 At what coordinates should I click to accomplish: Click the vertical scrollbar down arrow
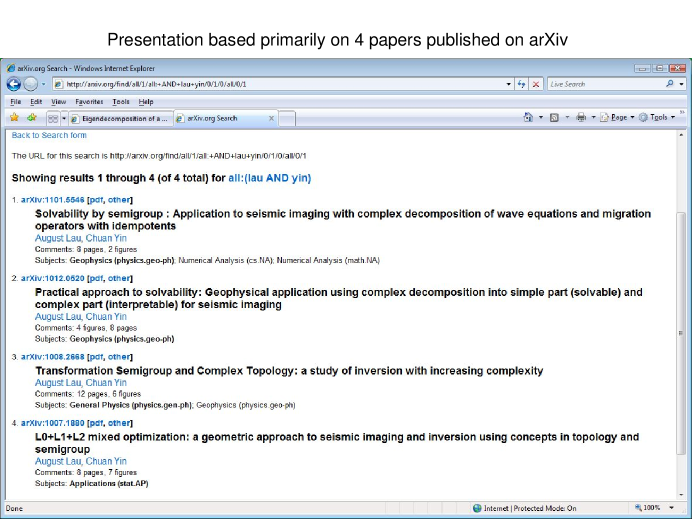click(681, 495)
